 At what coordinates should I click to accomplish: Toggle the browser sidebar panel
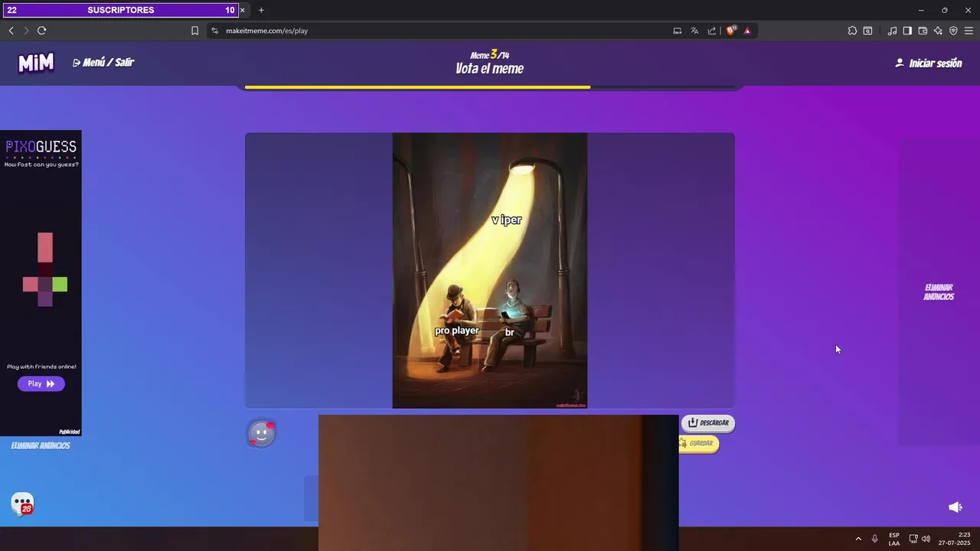click(907, 31)
